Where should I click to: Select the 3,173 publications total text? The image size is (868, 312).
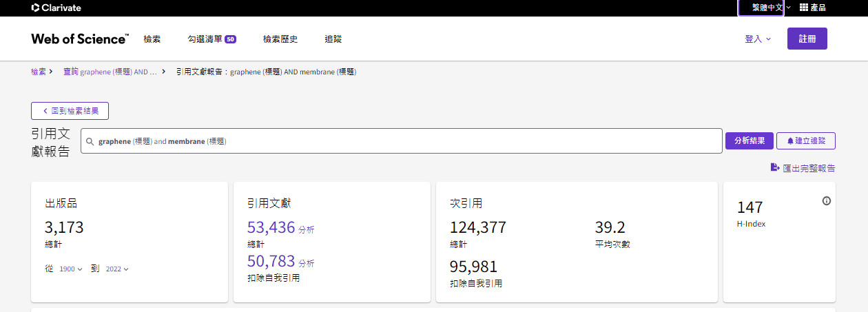(64, 227)
